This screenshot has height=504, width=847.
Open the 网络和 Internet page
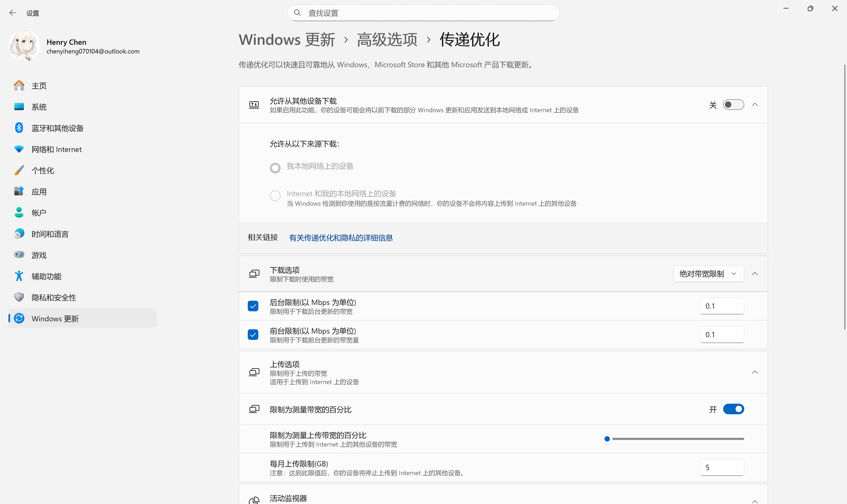click(x=56, y=150)
